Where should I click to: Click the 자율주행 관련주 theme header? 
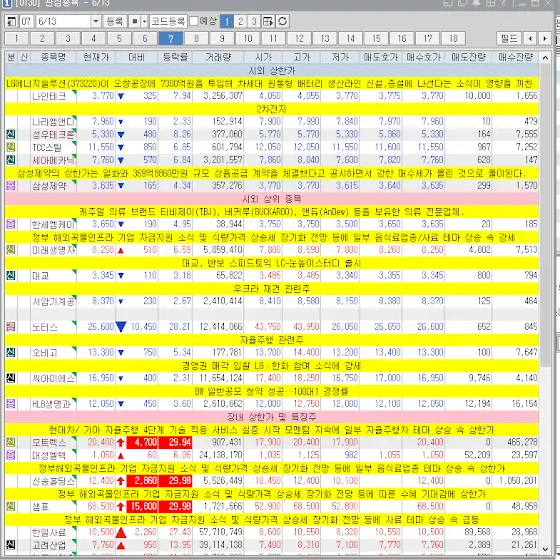click(x=272, y=340)
